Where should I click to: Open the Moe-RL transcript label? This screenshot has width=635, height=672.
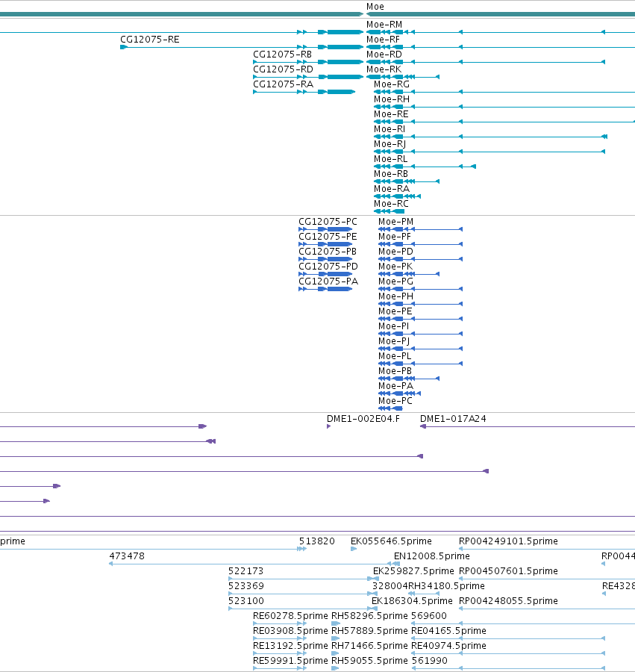pos(390,159)
